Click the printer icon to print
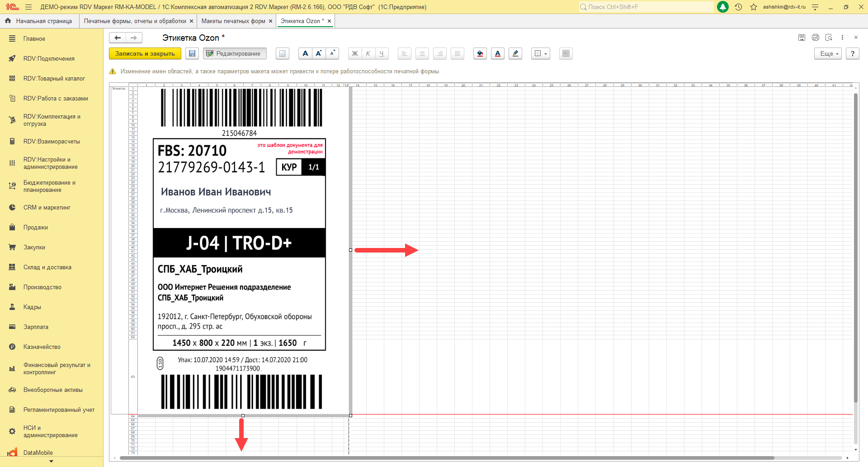868x467 pixels. (x=815, y=38)
